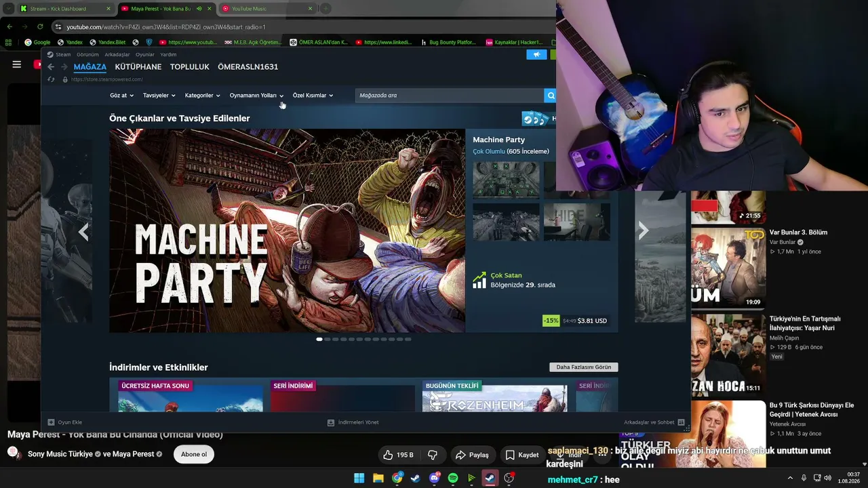Close the YouTube Music browser tab
This screenshot has height=488, width=868.
pos(311,9)
